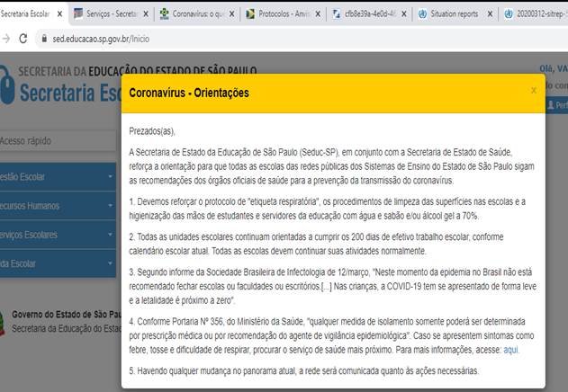Click the 20200312-sitrep tab favicon
The image size is (568, 392).
click(509, 13)
